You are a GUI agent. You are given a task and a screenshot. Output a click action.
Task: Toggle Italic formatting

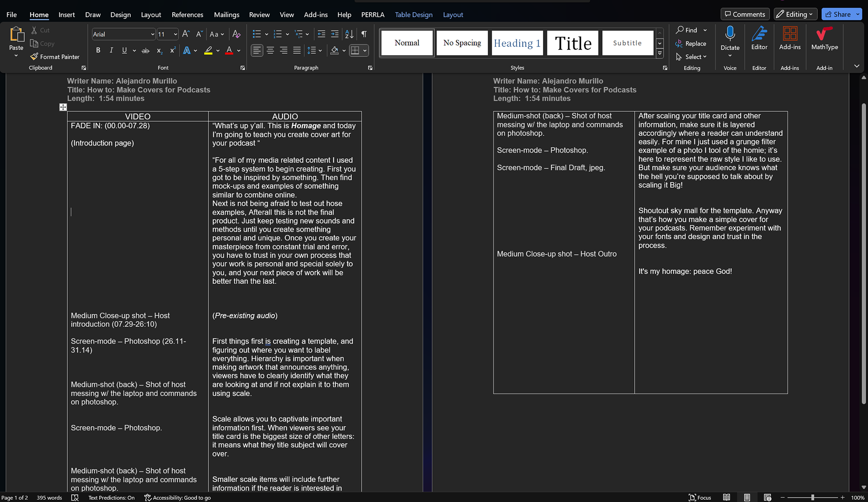111,51
